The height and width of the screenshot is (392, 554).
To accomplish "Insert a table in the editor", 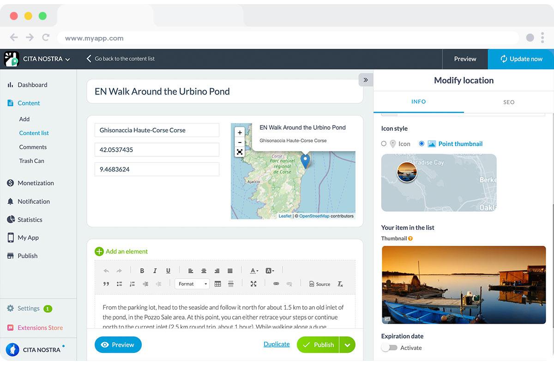I will 218,284.
